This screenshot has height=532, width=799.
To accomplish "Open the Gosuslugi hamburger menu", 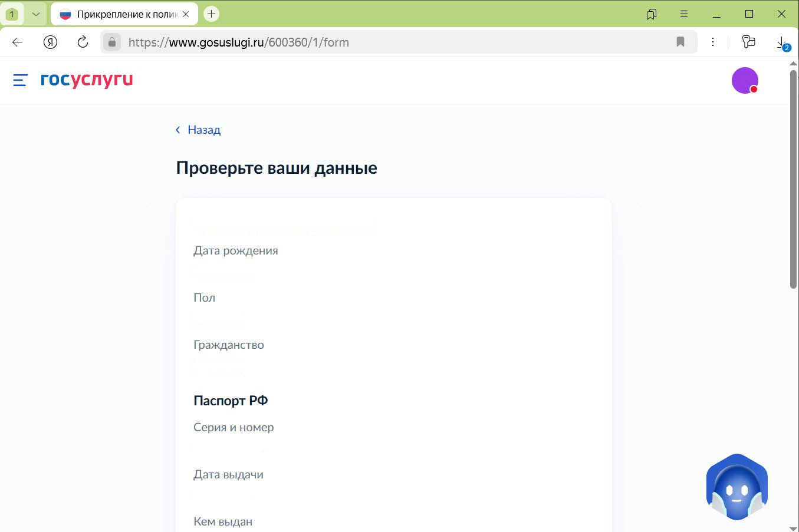I will 19,80.
